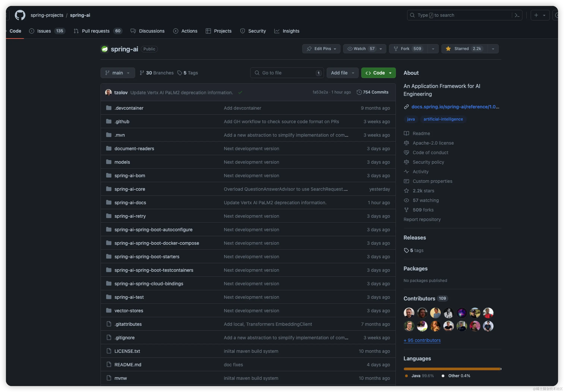Open the Projects tab
This screenshot has width=564, height=392.
point(219,31)
